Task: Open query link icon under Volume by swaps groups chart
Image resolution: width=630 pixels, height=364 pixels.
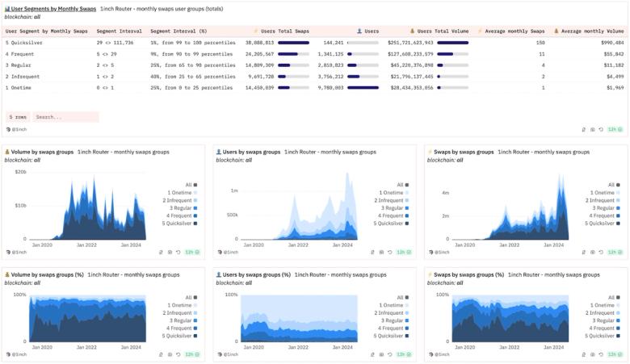Action: coord(161,252)
